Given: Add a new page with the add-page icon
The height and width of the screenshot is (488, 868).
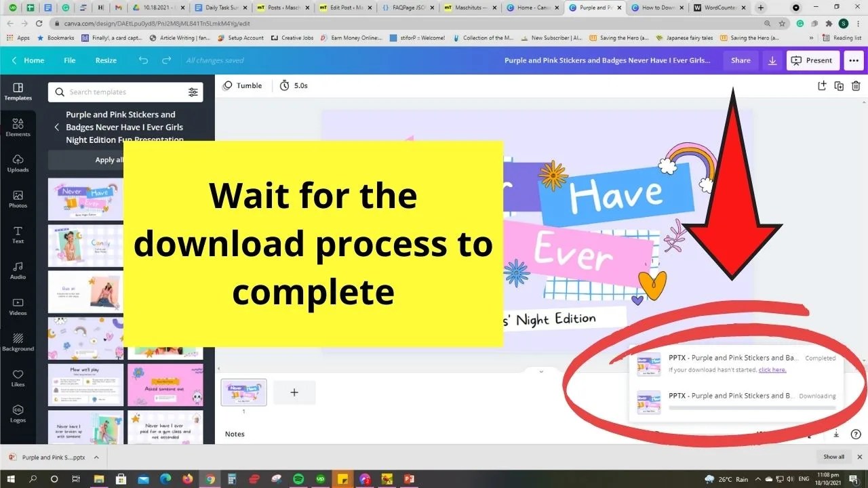Looking at the screenshot, I should (x=294, y=392).
